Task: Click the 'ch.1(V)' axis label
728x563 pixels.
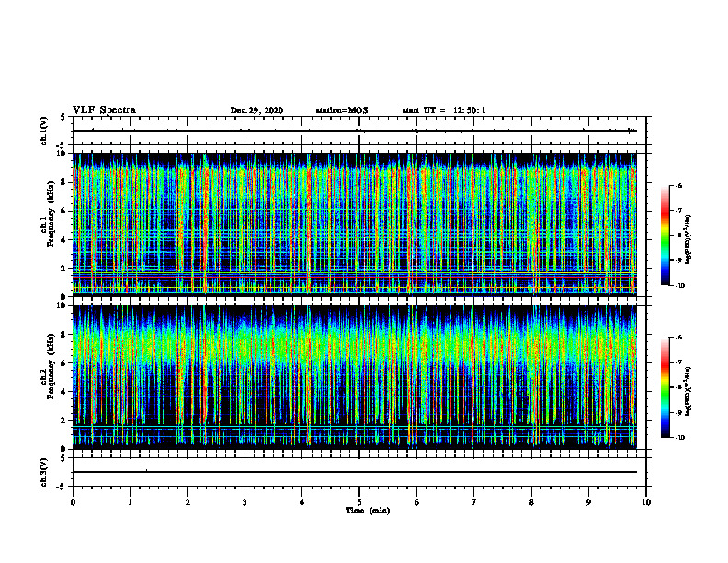Action: (x=44, y=131)
